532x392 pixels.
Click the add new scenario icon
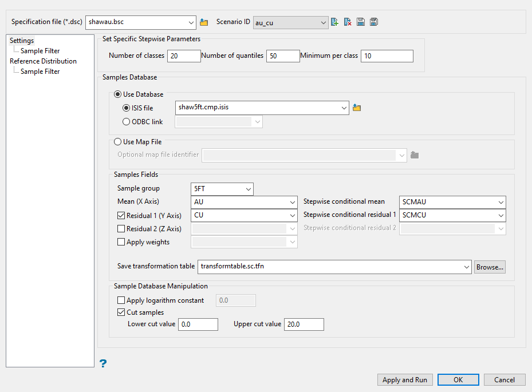(335, 22)
